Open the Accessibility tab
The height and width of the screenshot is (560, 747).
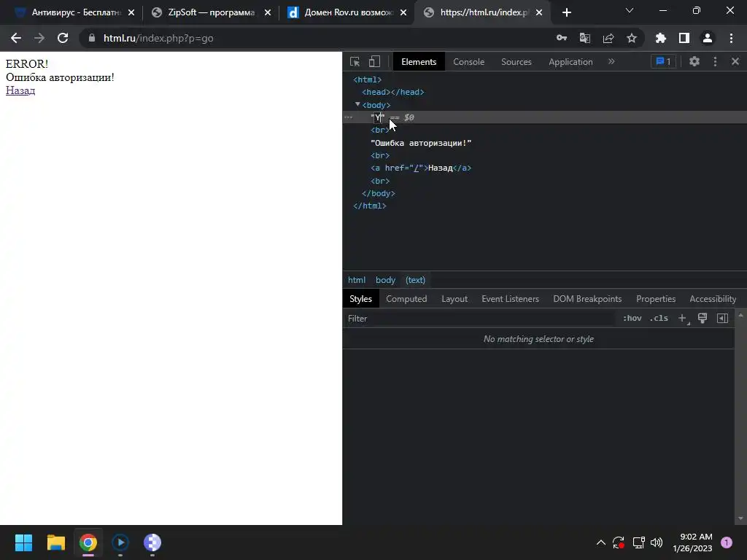point(713,299)
